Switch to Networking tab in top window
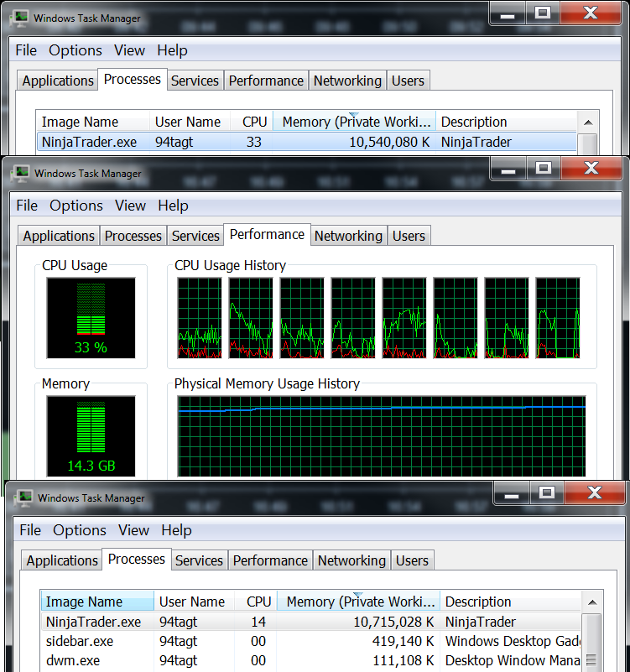The image size is (630, 672). point(347,81)
